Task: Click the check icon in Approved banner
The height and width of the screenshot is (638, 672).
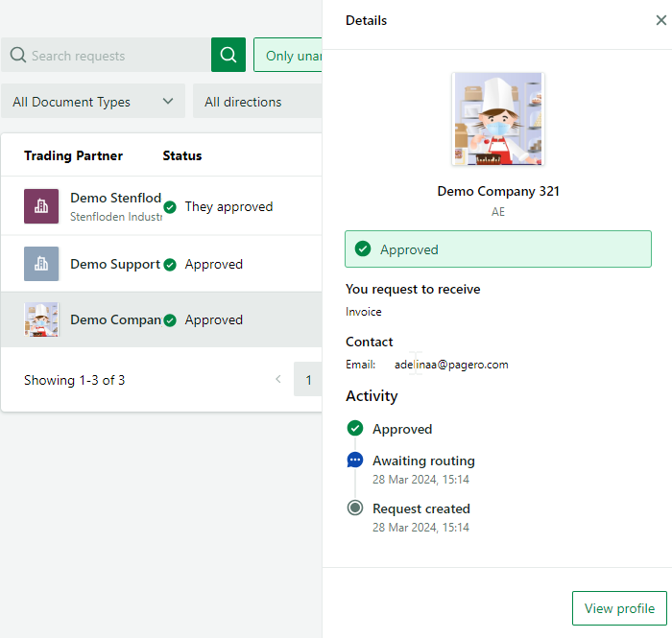Action: (363, 248)
